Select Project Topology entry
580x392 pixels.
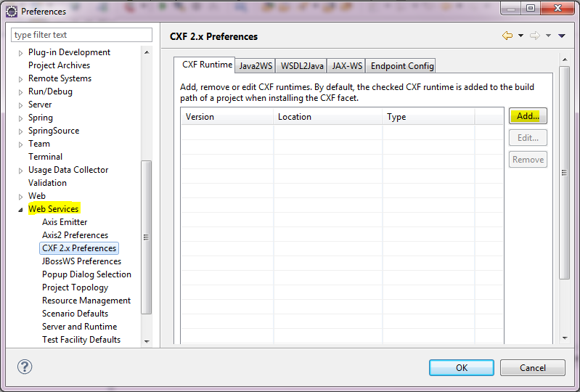click(75, 287)
